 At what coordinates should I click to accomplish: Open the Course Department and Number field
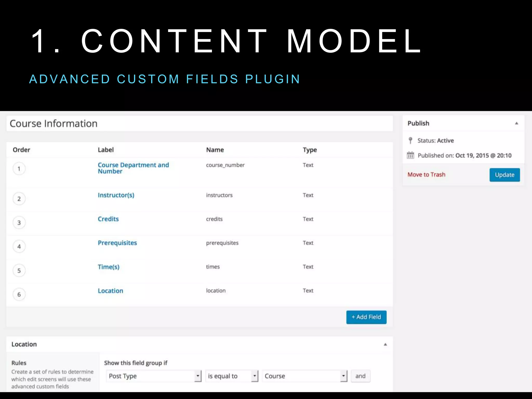pyautogui.click(x=133, y=168)
